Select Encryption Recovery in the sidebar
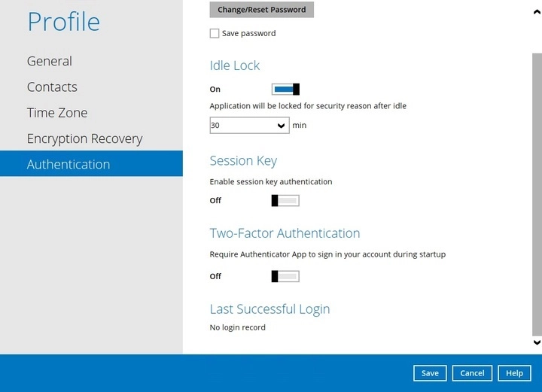Screen dimensions: 542x392 84,139
